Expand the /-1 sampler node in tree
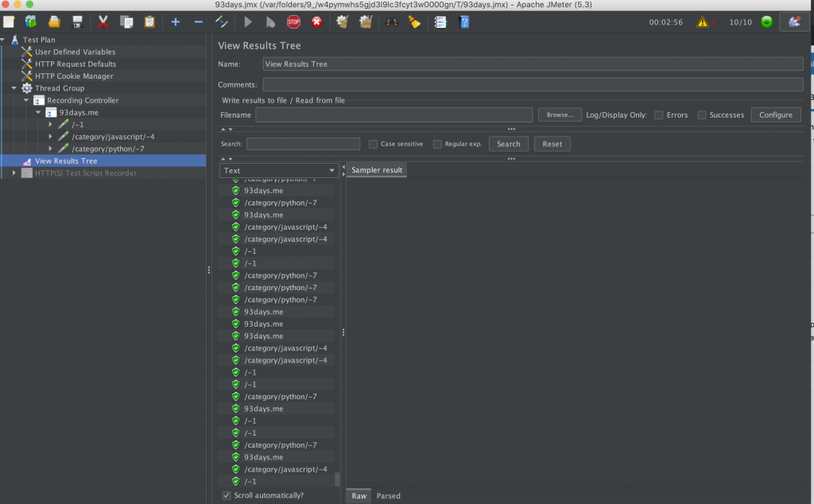 point(50,125)
